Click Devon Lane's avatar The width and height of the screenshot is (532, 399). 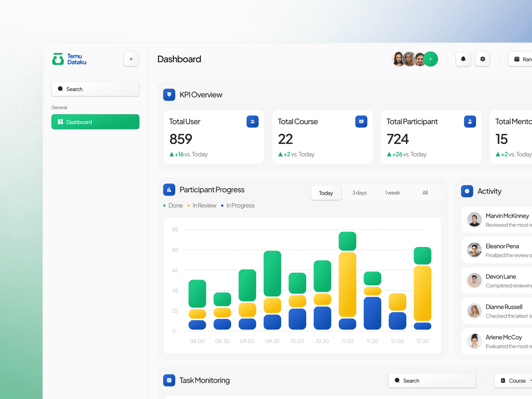[474, 280]
